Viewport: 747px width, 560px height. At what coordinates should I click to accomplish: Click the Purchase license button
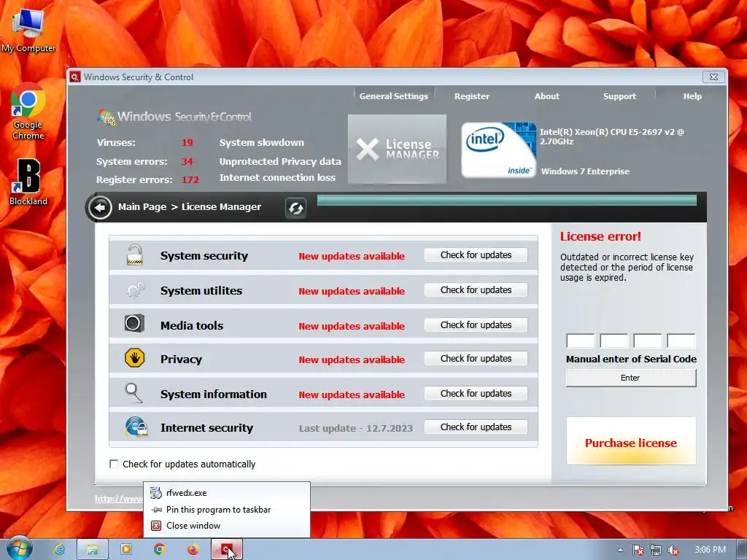point(631,441)
